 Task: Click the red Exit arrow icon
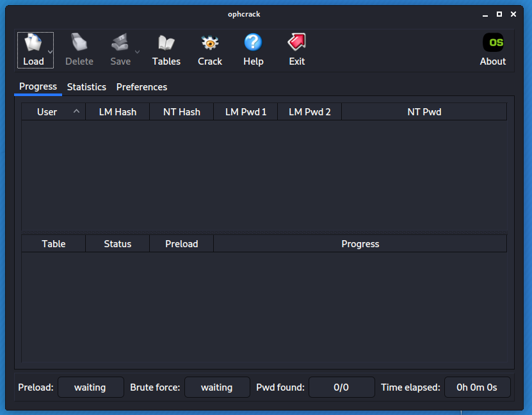[x=296, y=44]
